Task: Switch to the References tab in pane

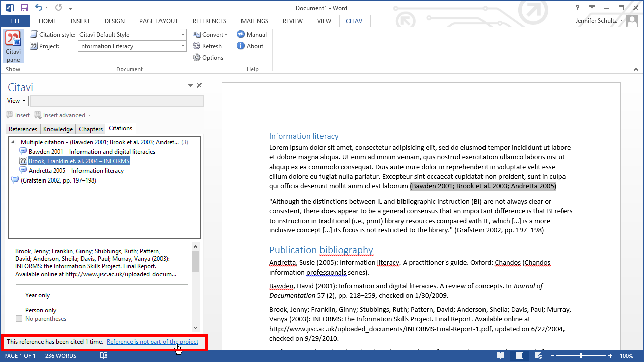Action: tap(23, 129)
